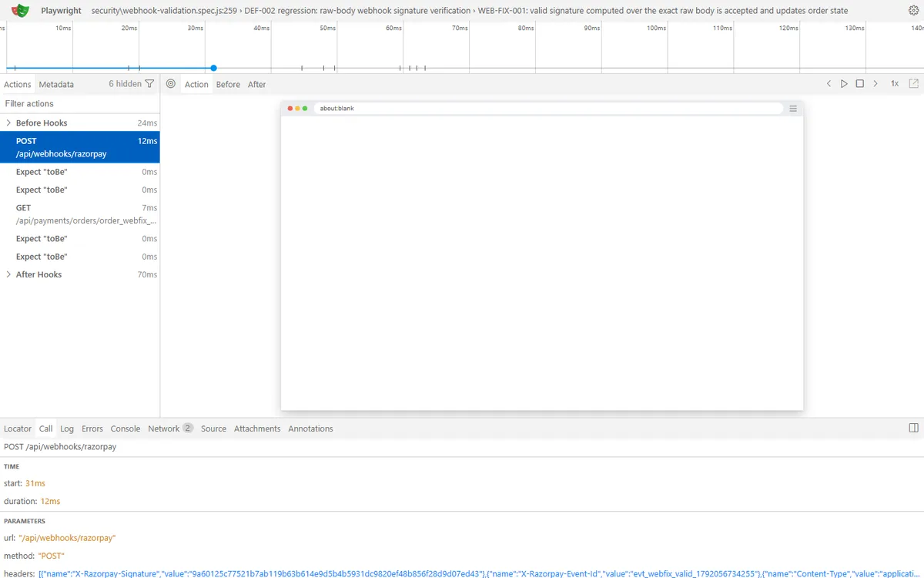Click the play button in snapshot toolbar
The width and height of the screenshot is (924, 578).
pos(844,83)
